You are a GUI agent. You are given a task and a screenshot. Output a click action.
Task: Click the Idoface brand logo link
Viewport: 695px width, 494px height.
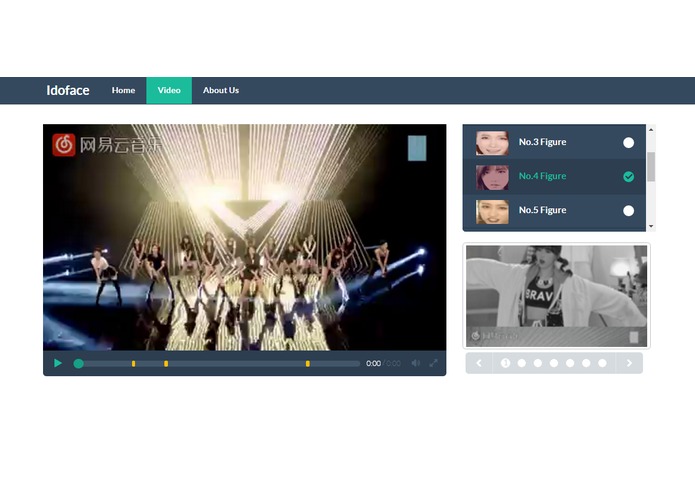click(68, 90)
